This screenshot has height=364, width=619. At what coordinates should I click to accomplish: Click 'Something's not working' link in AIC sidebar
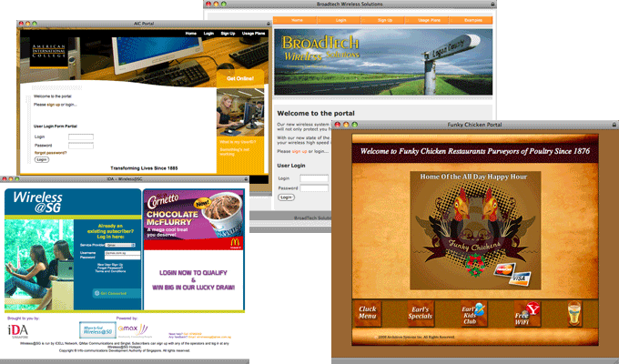(x=235, y=152)
